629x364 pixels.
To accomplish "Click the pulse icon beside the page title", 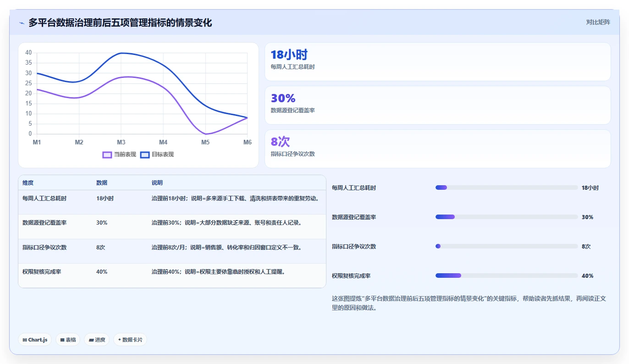I will coord(22,23).
